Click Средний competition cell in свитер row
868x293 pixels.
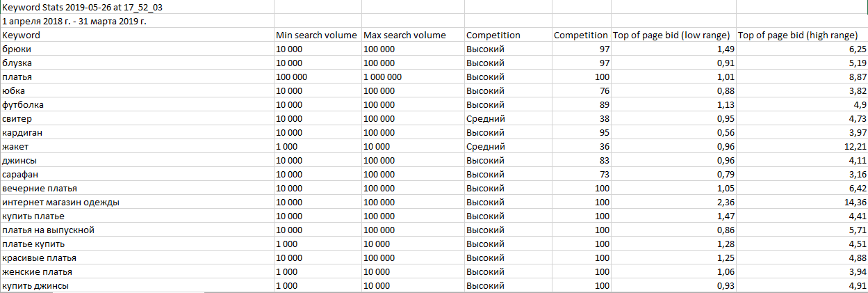click(507, 118)
